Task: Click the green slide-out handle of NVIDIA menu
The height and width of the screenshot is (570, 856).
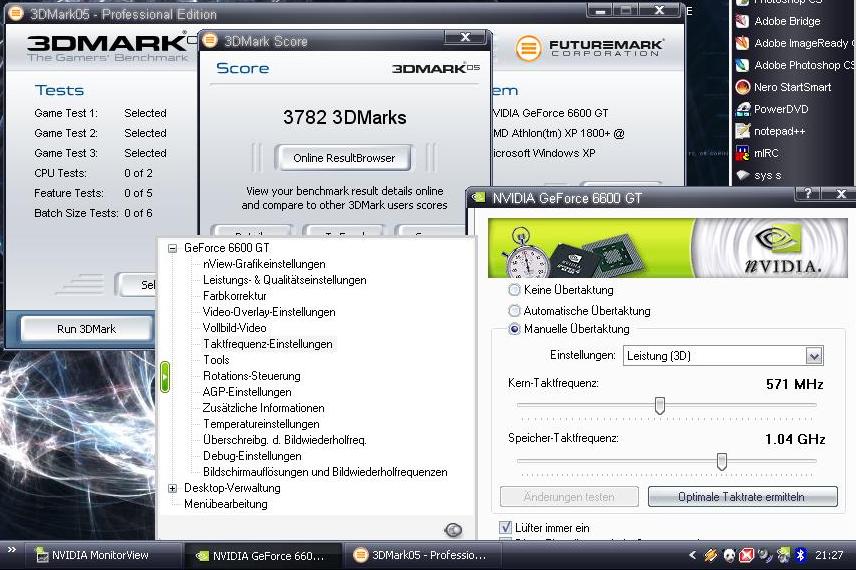Action: pyautogui.click(x=165, y=376)
